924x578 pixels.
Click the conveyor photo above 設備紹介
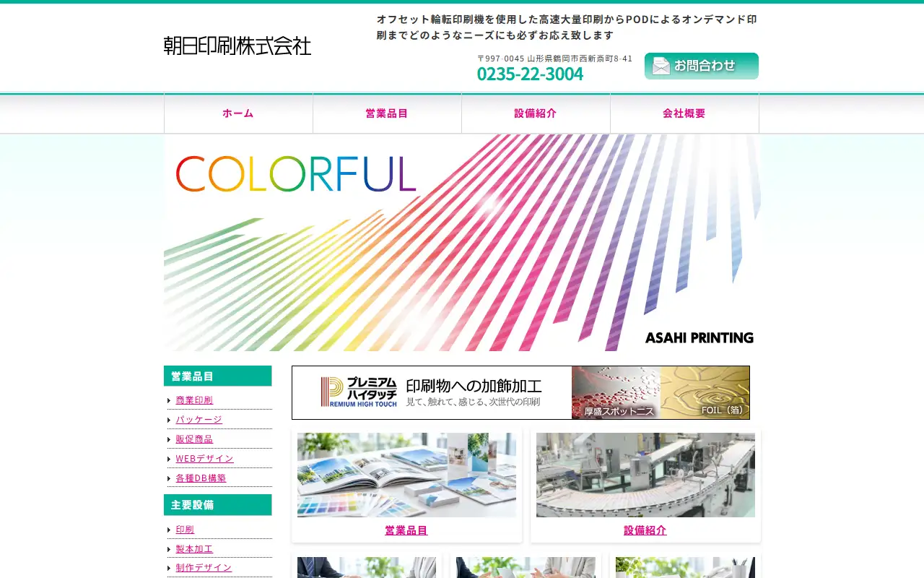coord(645,475)
